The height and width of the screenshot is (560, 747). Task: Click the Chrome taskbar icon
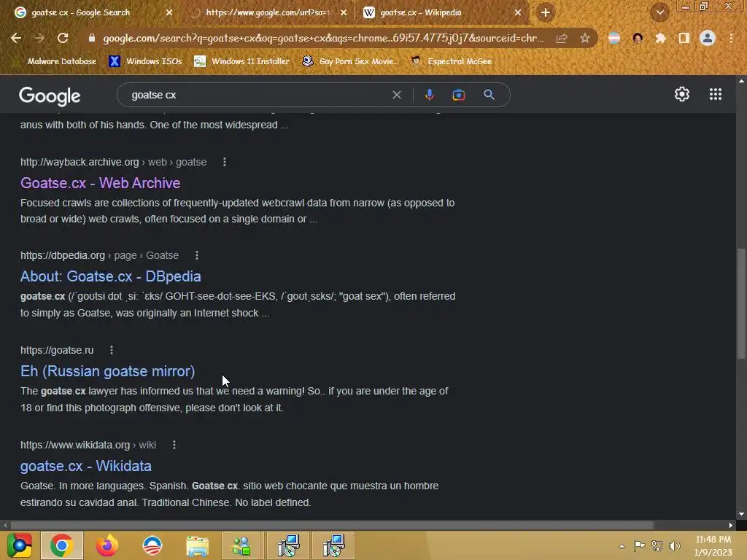pyautogui.click(x=62, y=545)
